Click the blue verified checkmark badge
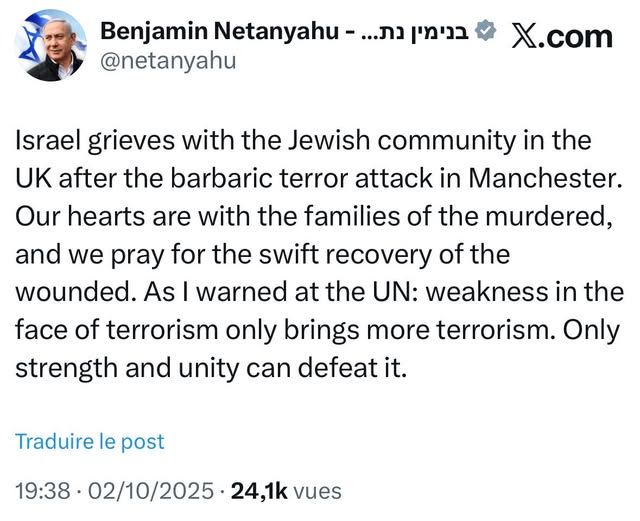This screenshot has height=521, width=640. pos(486,33)
